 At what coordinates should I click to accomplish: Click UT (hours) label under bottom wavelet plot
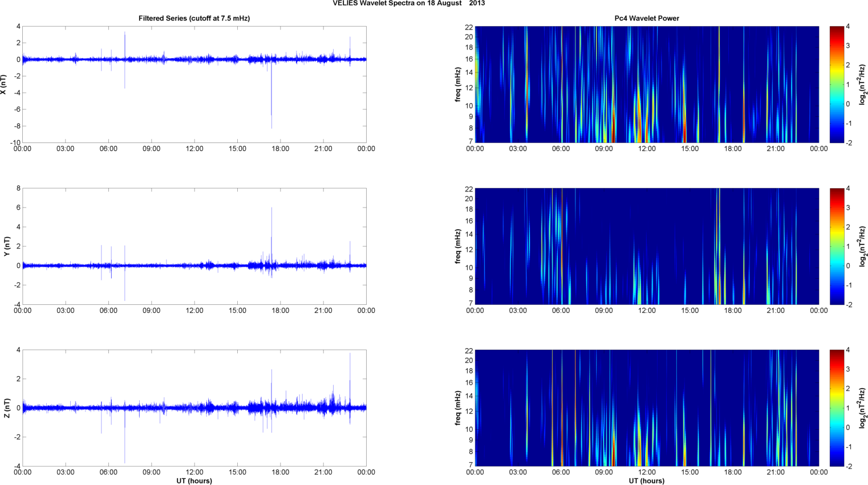[647, 481]
